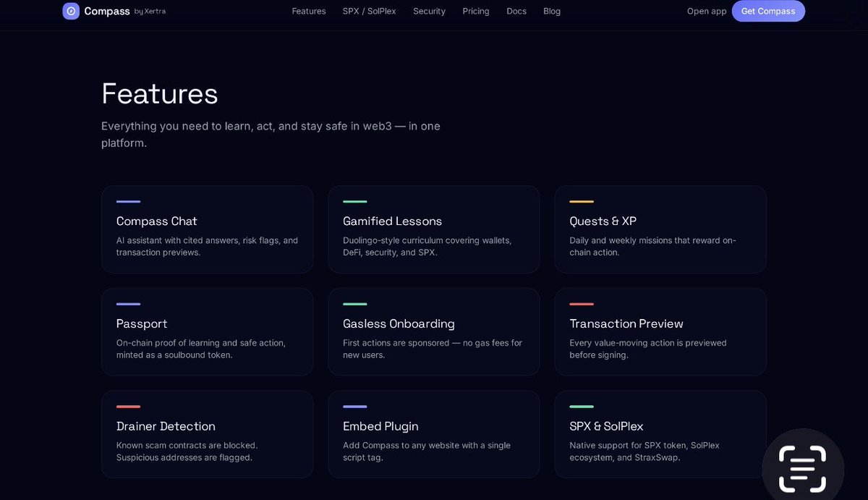The height and width of the screenshot is (500, 868).
Task: Click the Gasless Onboarding heading
Action: tap(399, 323)
